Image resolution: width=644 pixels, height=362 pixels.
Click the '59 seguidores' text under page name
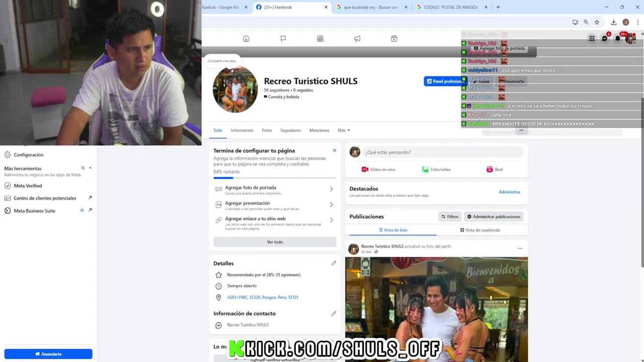[x=277, y=90]
